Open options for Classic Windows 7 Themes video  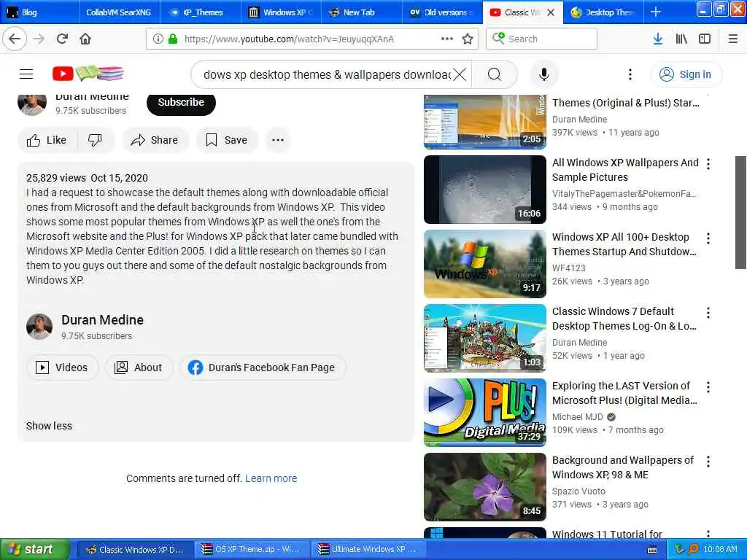pos(708,312)
